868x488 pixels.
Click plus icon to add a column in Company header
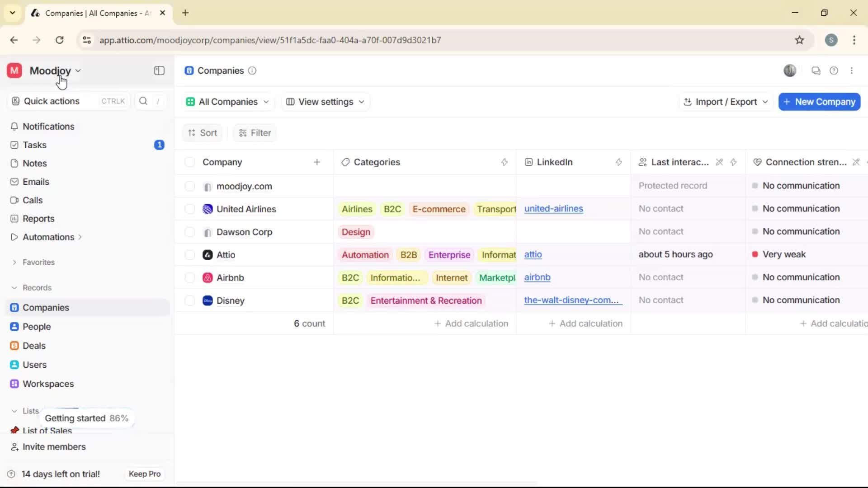tap(317, 162)
